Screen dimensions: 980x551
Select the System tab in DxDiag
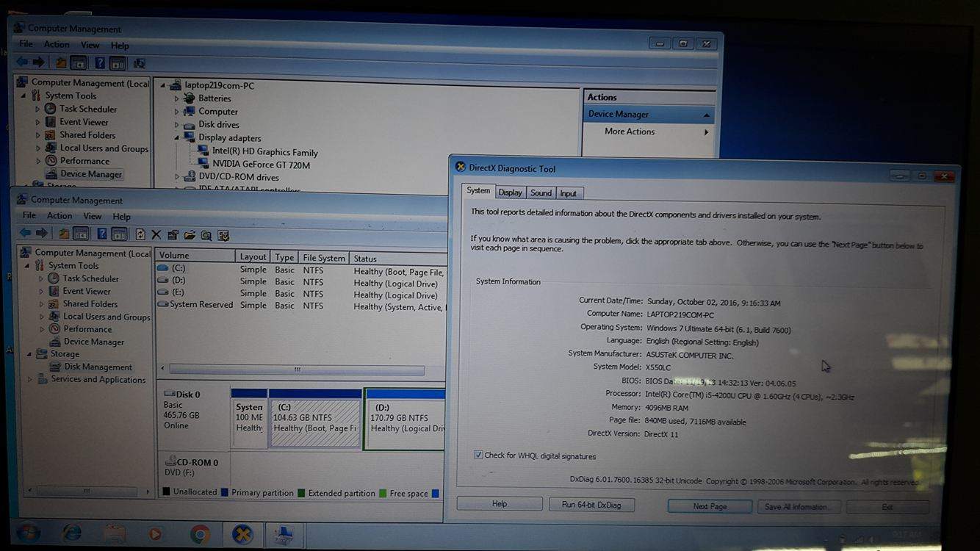tap(478, 190)
